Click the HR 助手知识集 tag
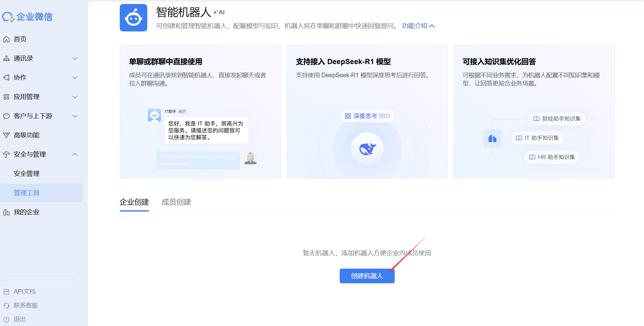 click(552, 157)
